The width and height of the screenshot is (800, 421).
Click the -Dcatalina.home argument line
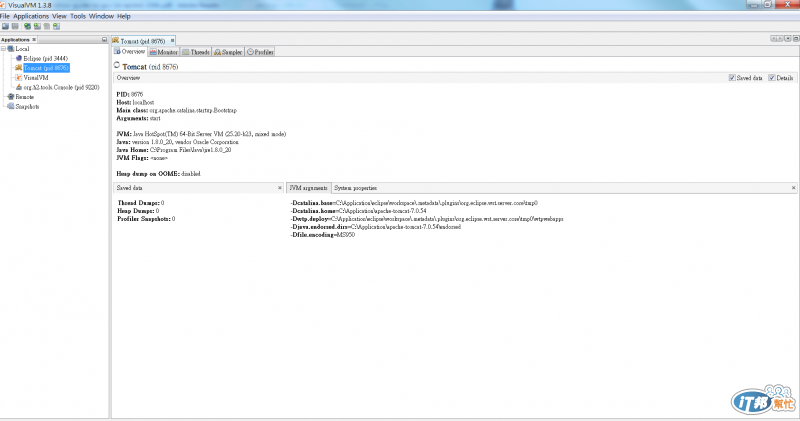pyautogui.click(x=359, y=211)
